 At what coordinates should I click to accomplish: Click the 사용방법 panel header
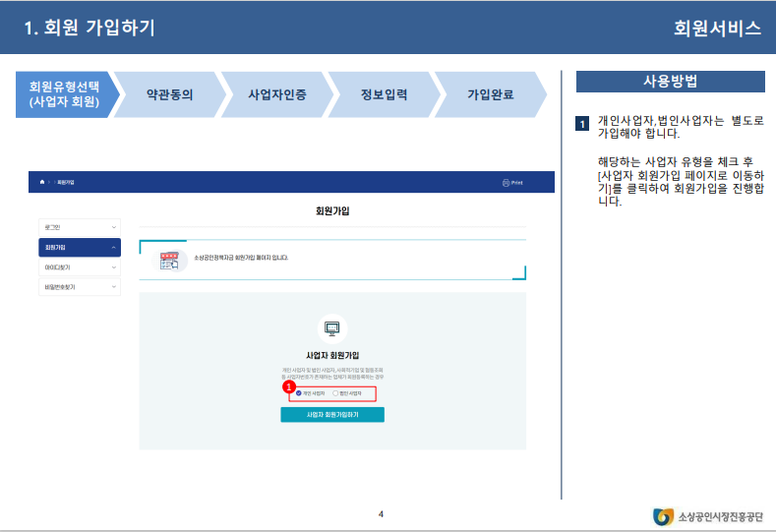point(670,82)
